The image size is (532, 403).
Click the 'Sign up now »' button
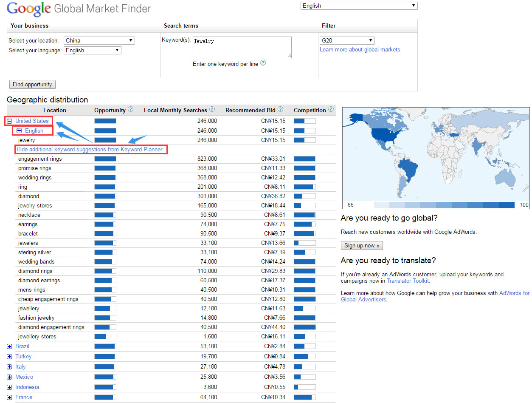coord(362,245)
